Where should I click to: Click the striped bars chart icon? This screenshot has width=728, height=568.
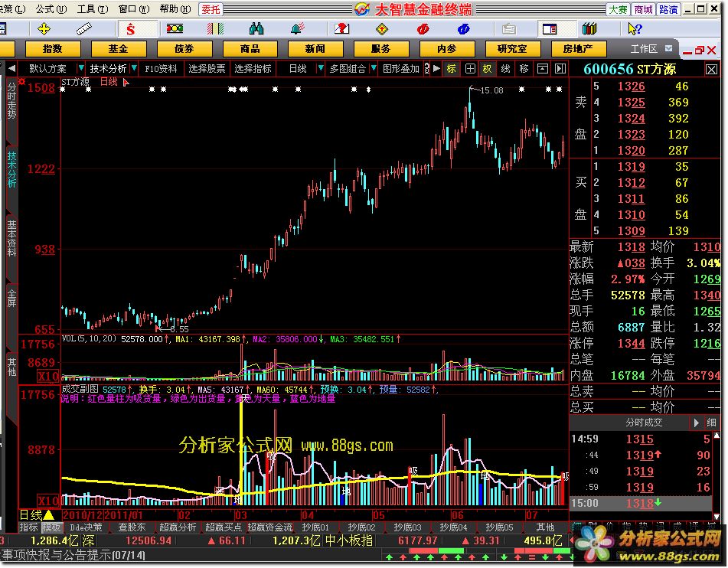click(215, 29)
